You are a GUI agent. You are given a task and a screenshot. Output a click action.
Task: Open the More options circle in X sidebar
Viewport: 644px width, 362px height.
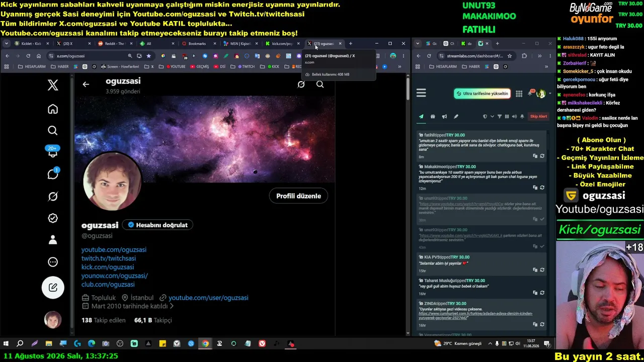point(53,262)
